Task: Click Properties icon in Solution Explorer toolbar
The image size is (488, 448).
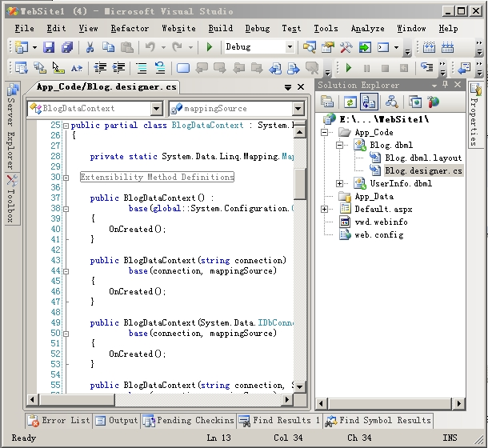Action: pyautogui.click(x=326, y=102)
